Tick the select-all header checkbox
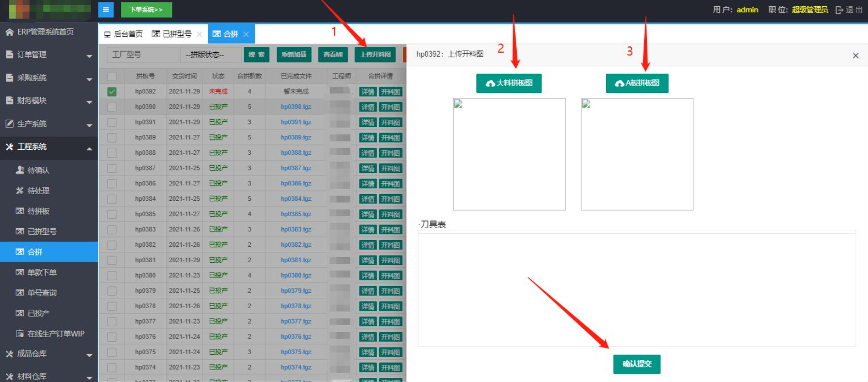 [112, 76]
